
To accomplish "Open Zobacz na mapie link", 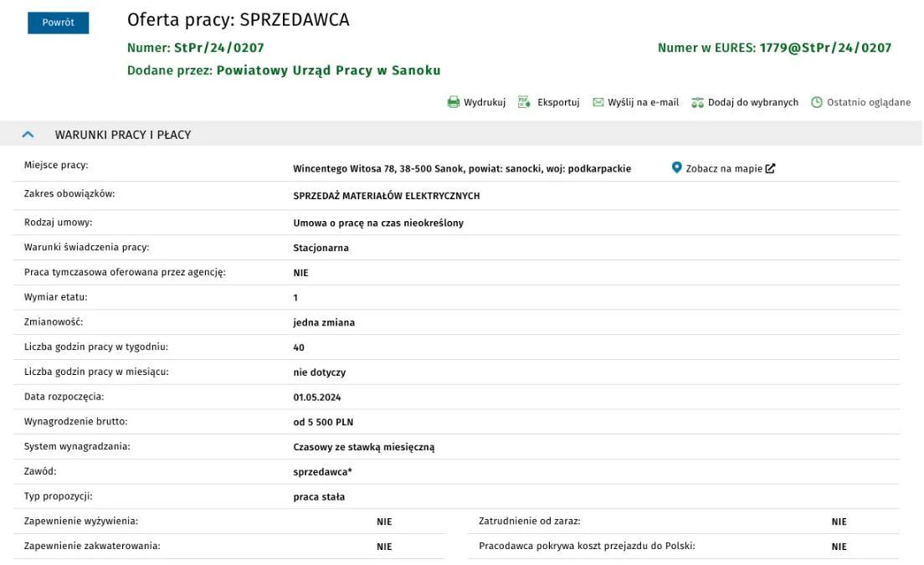I will pos(724,168).
